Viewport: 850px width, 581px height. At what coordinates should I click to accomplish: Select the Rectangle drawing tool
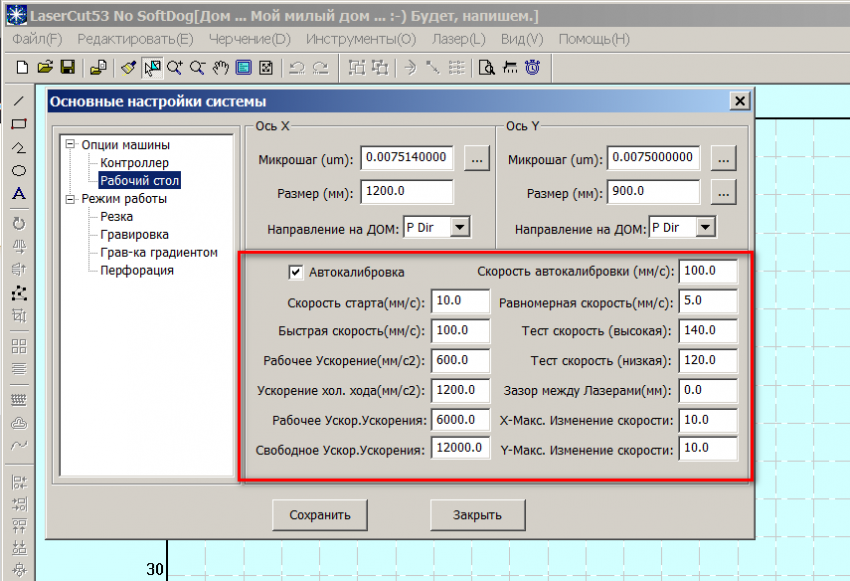click(18, 124)
